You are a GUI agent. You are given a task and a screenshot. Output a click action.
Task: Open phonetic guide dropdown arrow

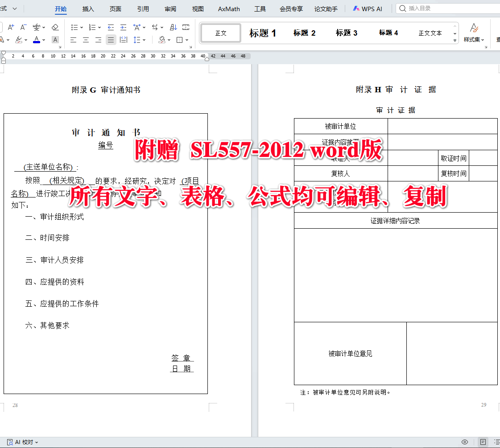tap(44, 27)
